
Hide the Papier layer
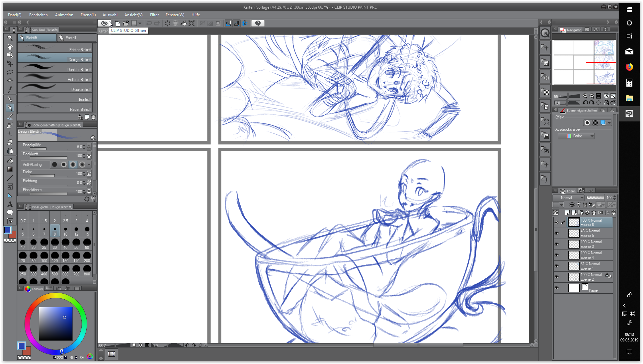point(556,288)
